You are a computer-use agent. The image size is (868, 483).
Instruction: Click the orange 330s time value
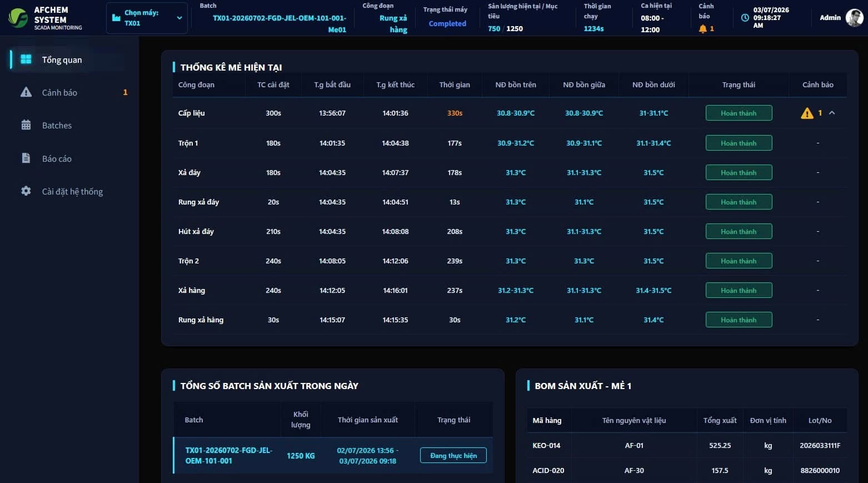point(455,113)
